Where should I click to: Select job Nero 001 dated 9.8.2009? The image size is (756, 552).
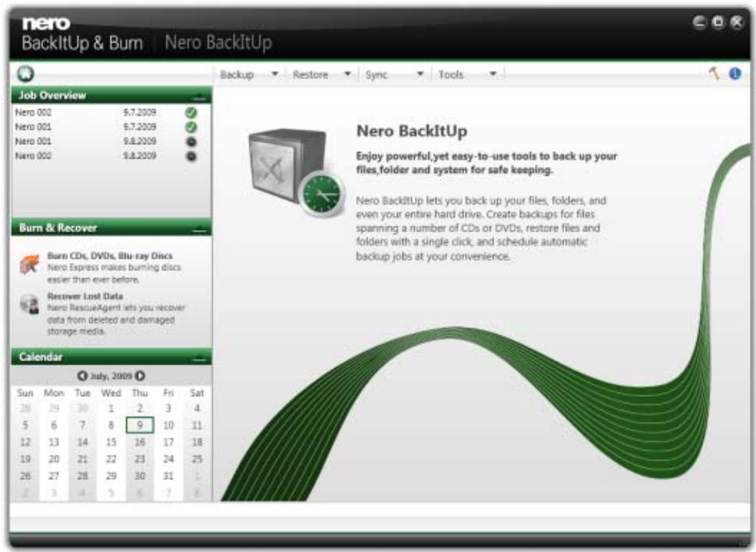[x=111, y=141]
